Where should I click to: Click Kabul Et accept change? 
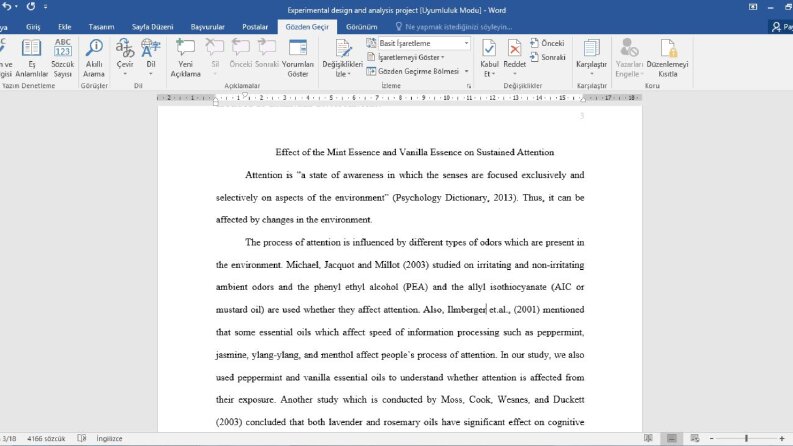click(x=489, y=58)
